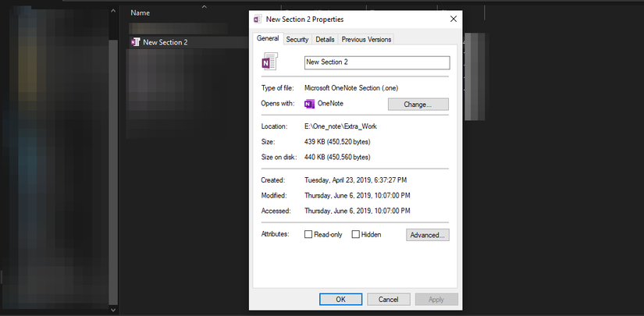Click the Properties dialog title text

(x=304, y=20)
